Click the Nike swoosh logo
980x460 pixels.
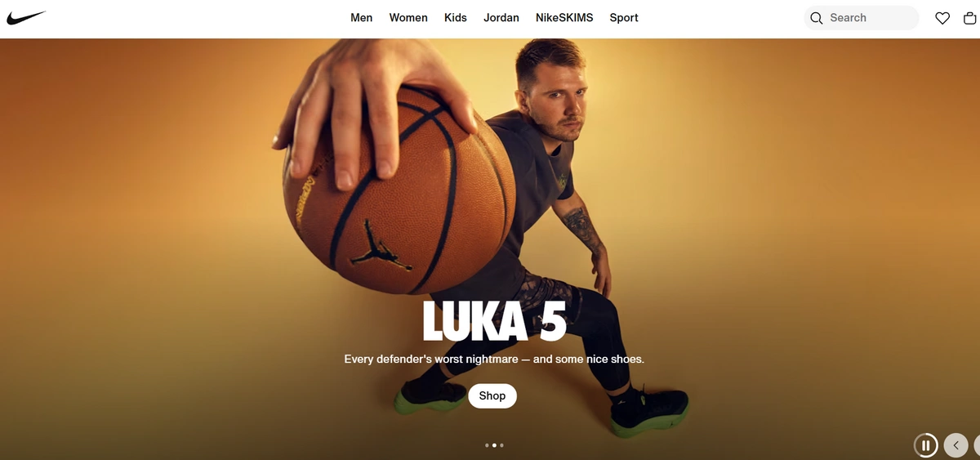tap(26, 18)
